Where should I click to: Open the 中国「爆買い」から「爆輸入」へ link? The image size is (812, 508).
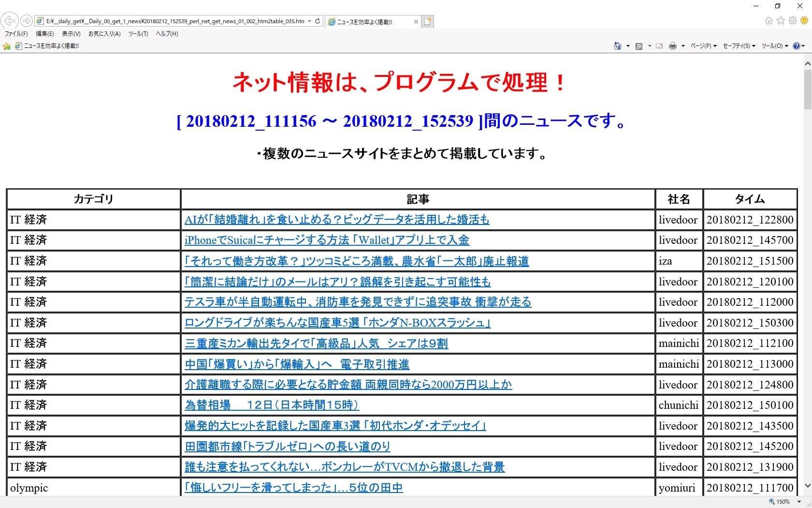[297, 364]
